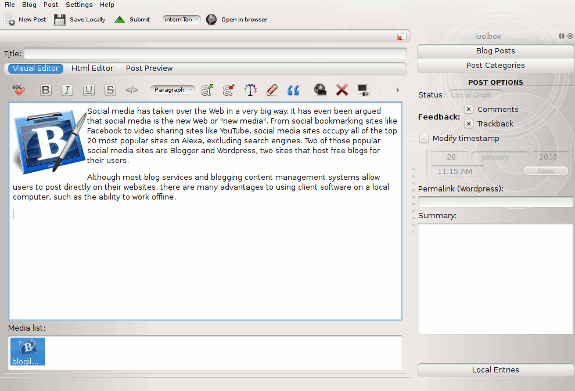Uncheck the Trackback feedback checkbox
This screenshot has height=391, width=575.
468,124
